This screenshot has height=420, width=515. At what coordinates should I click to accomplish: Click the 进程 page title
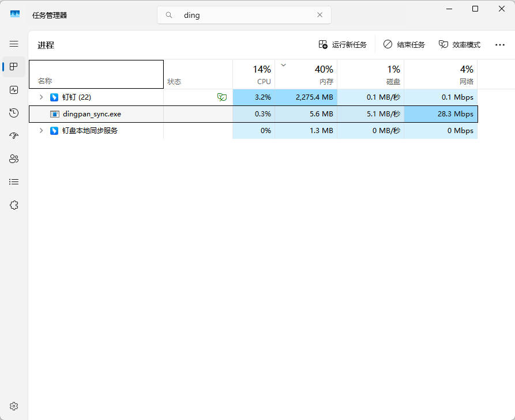46,45
